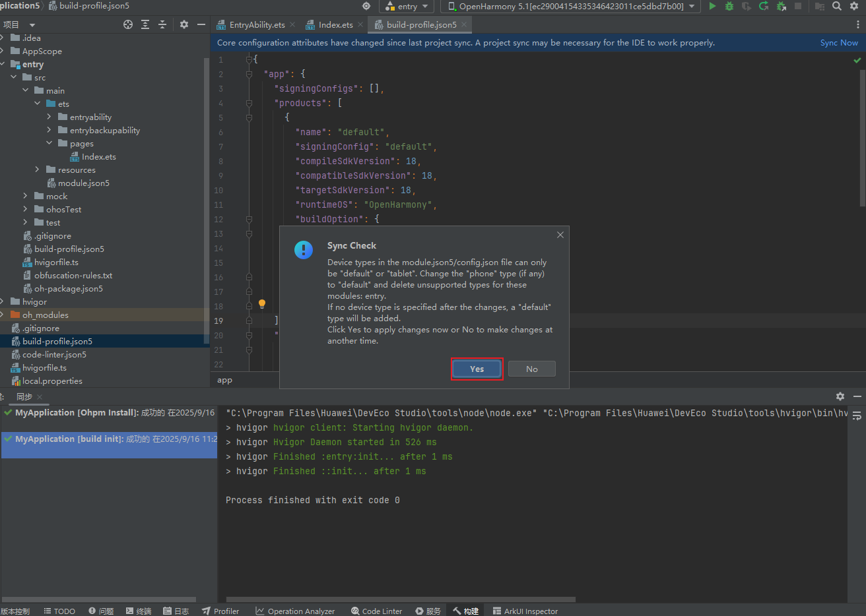This screenshot has height=616, width=866.
Task: Open search everywhere magnifier icon
Action: [x=837, y=6]
